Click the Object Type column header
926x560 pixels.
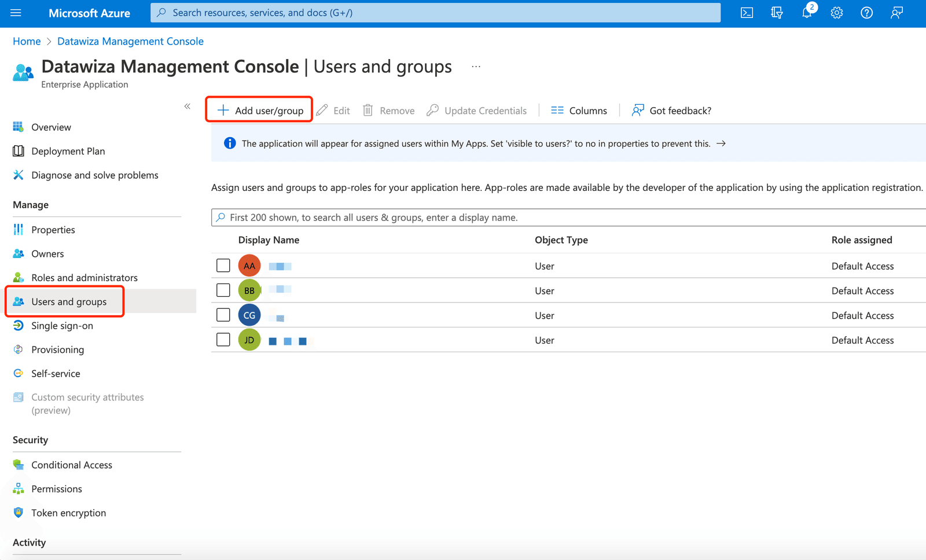click(x=561, y=240)
